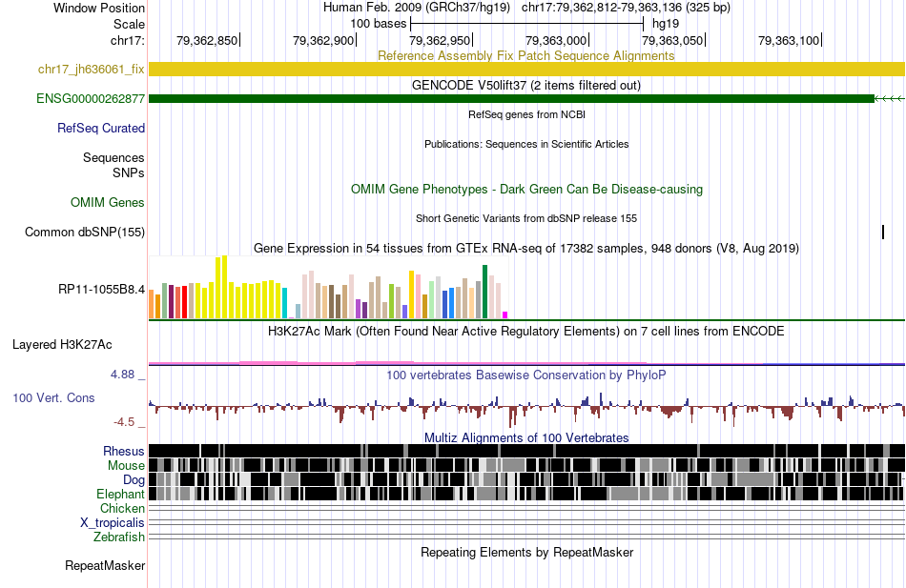Click the Dog alignment block row
The image size is (906, 588).
526,480
